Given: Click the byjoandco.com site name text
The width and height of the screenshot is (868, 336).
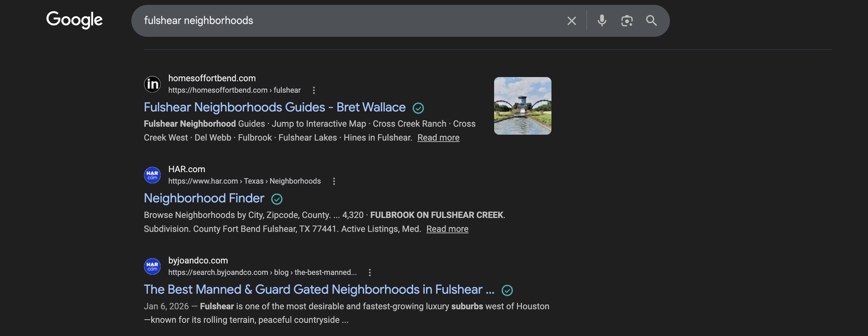Looking at the screenshot, I should click(198, 261).
